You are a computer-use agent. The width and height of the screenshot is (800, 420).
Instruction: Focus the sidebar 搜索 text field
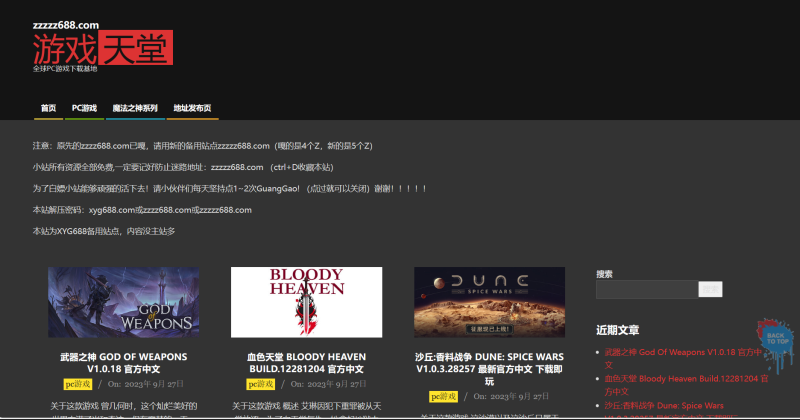coord(646,290)
